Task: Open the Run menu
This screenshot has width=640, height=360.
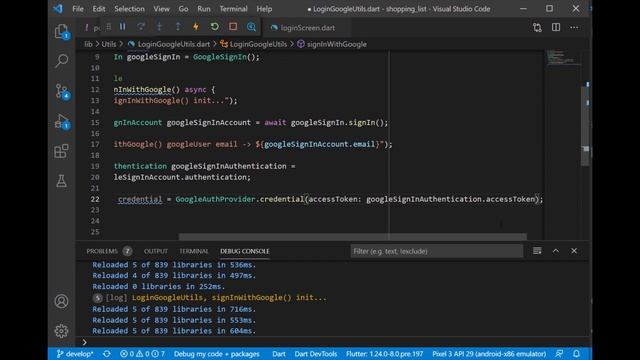Action: [204, 9]
